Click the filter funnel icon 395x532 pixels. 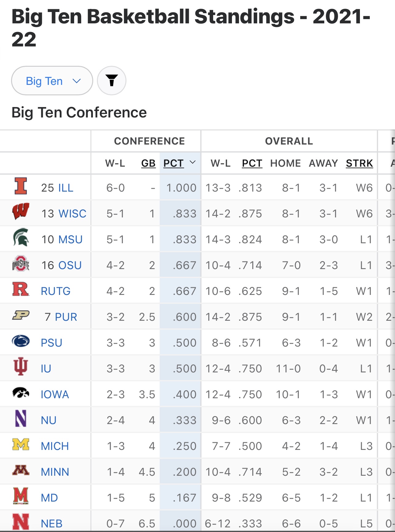[112, 81]
